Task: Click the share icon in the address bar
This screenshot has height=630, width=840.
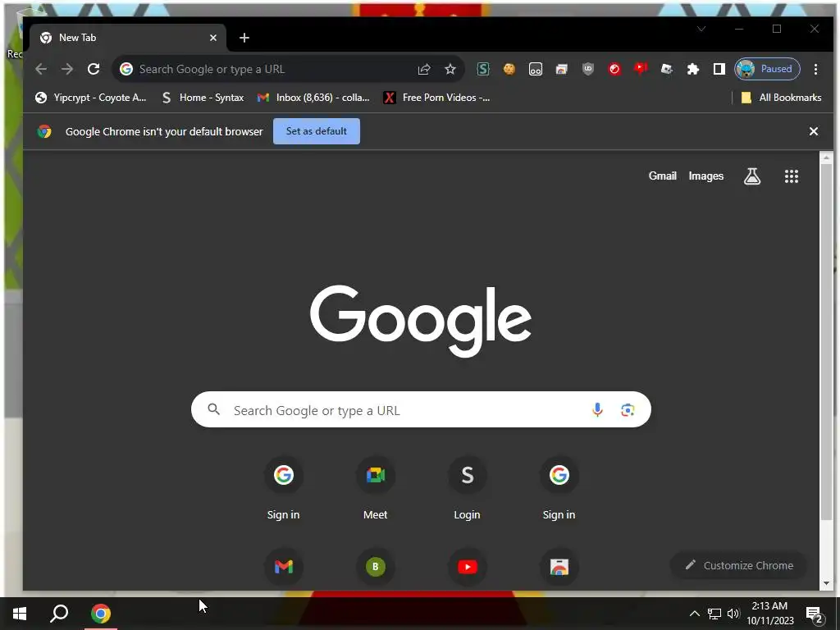Action: pos(424,69)
